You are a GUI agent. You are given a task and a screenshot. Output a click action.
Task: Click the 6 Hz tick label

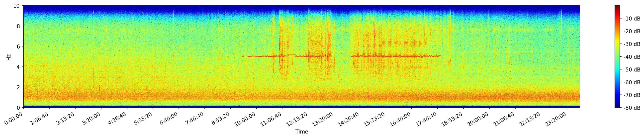(18, 46)
